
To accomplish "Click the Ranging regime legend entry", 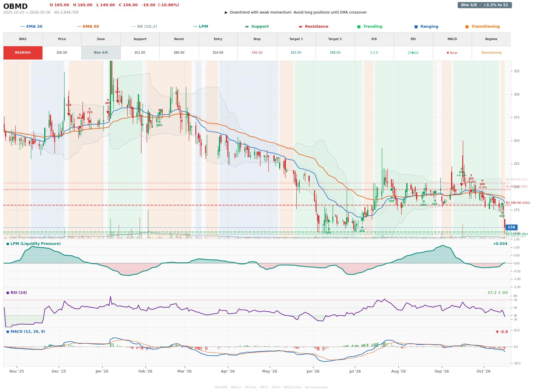I will pyautogui.click(x=426, y=27).
